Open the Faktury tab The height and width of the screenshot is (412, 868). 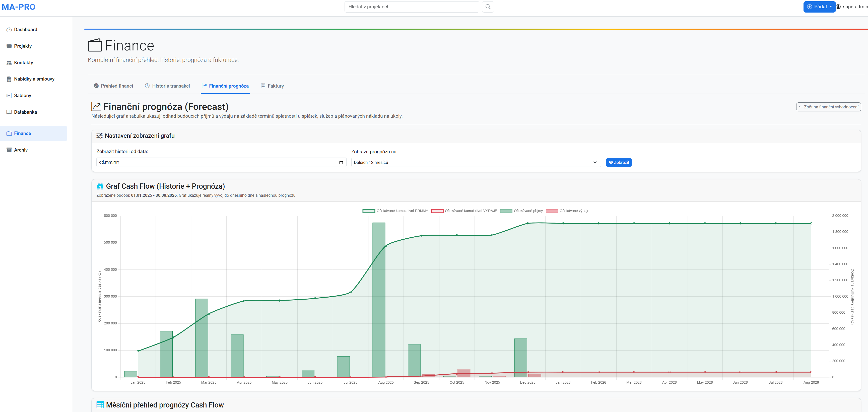[272, 86]
